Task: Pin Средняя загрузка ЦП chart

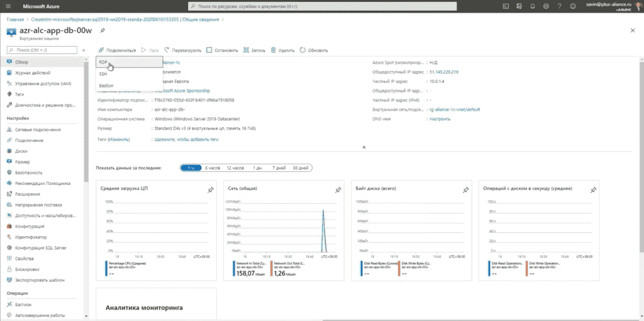Action: pos(210,190)
